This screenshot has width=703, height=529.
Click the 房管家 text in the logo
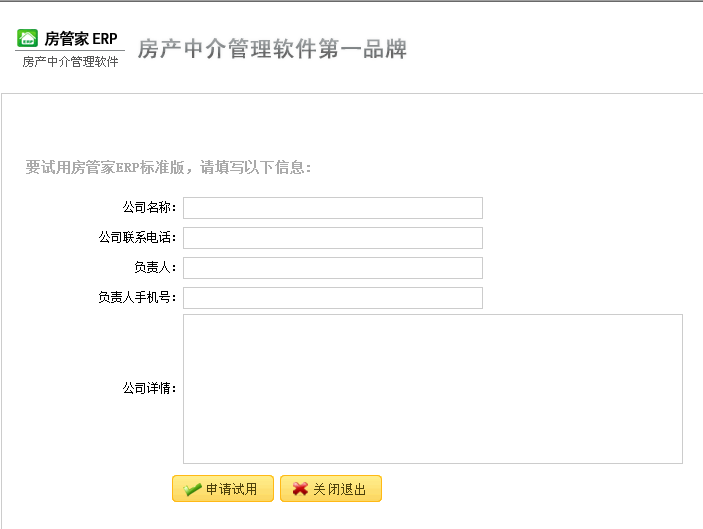67,39
